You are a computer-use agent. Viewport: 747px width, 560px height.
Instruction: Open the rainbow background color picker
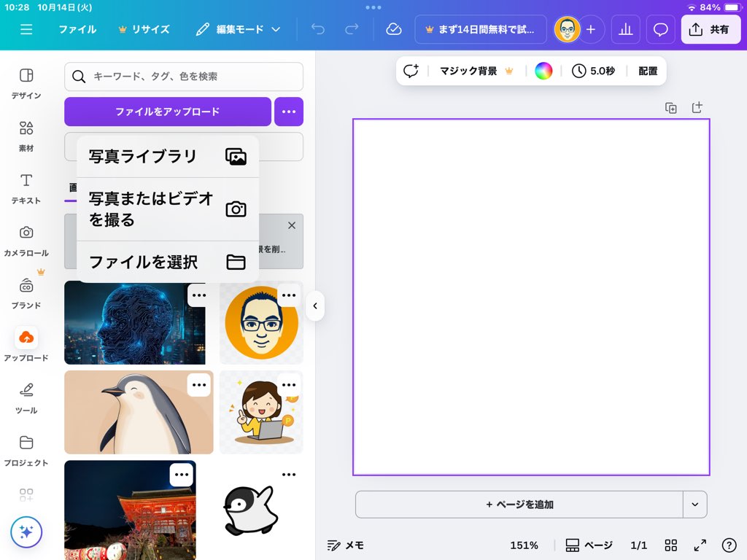click(x=543, y=71)
